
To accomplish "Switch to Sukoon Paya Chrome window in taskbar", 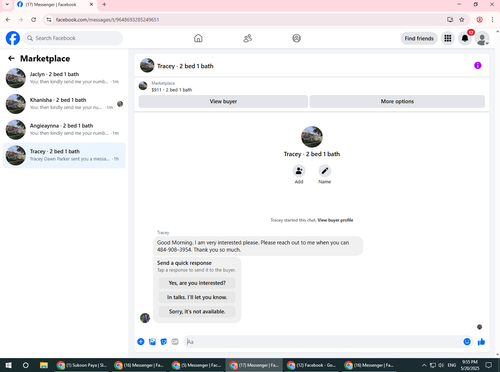I will [x=82, y=365].
